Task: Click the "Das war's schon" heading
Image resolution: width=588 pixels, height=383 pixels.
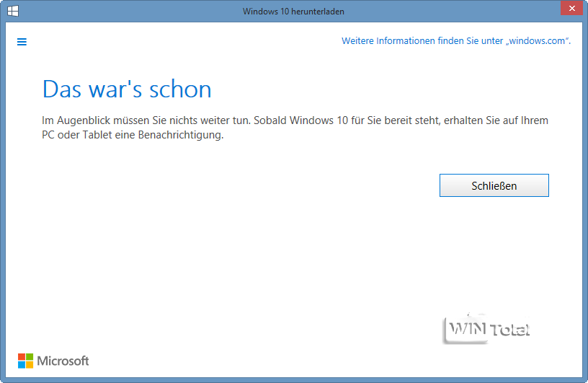Action: (x=127, y=89)
